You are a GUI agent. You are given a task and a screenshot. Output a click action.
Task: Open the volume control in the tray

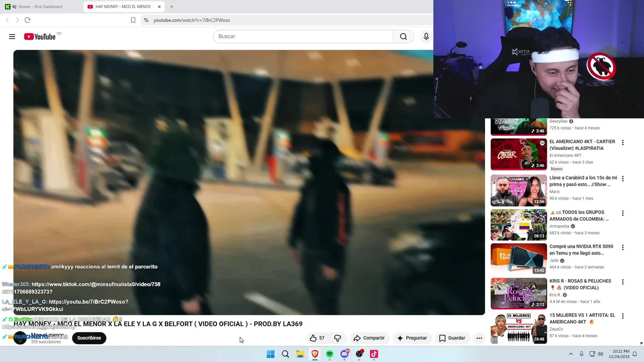600,354
